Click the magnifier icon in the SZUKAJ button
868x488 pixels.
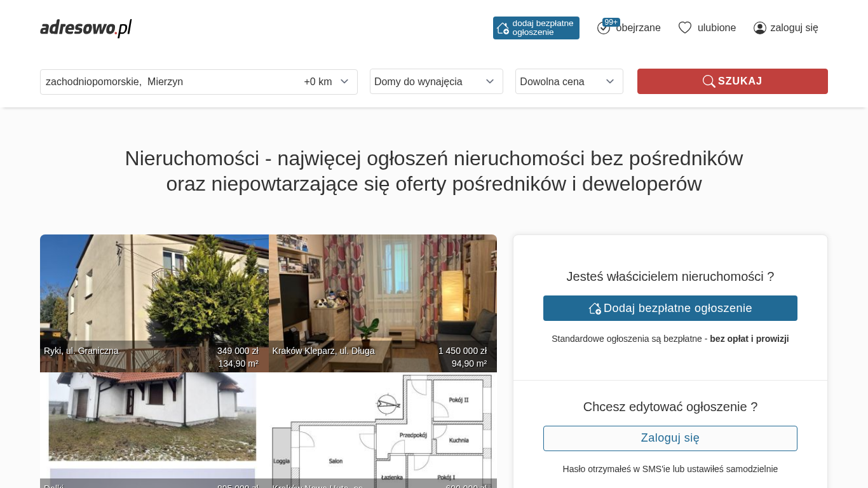709,81
